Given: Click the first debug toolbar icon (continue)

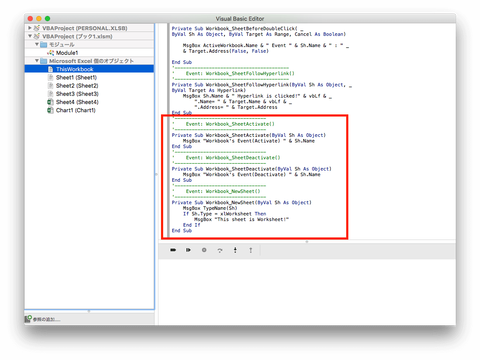Looking at the screenshot, I should point(173,250).
